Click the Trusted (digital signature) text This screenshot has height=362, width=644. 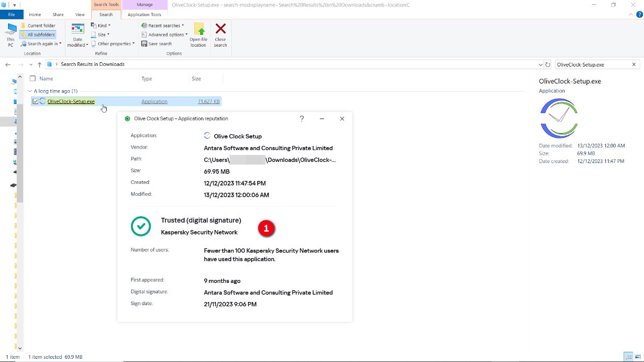coord(201,220)
